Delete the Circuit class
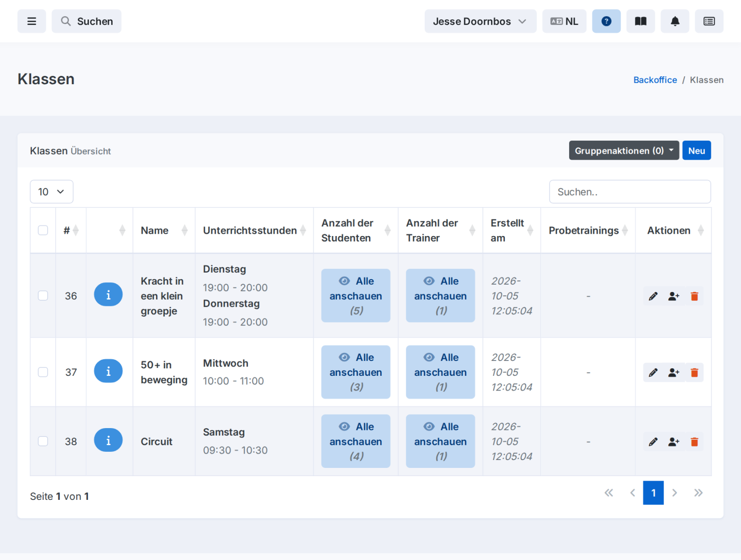 point(694,442)
